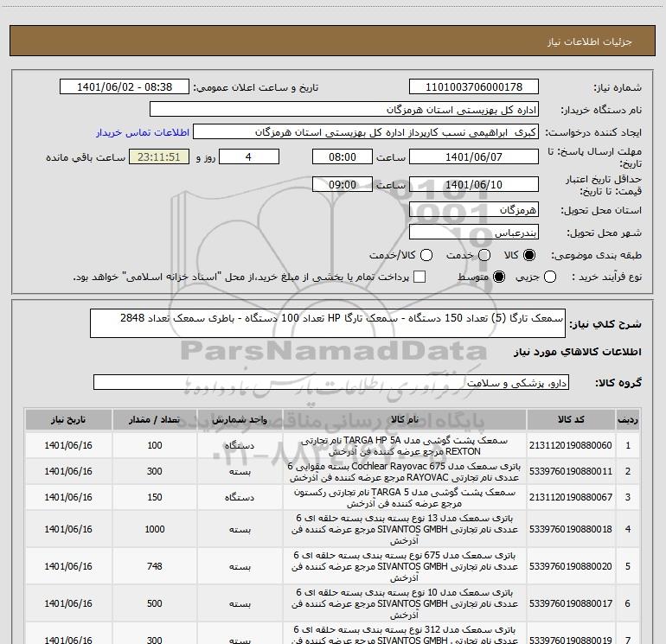The width and height of the screenshot is (666, 644).
Task: Click the price validity date 1401/06/10
Action: point(474,184)
